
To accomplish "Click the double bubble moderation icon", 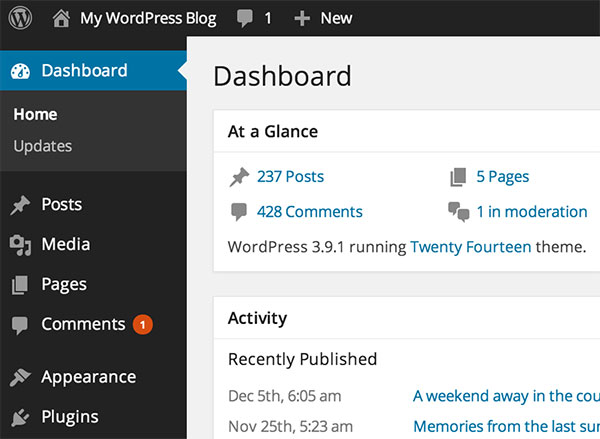I will (458, 212).
